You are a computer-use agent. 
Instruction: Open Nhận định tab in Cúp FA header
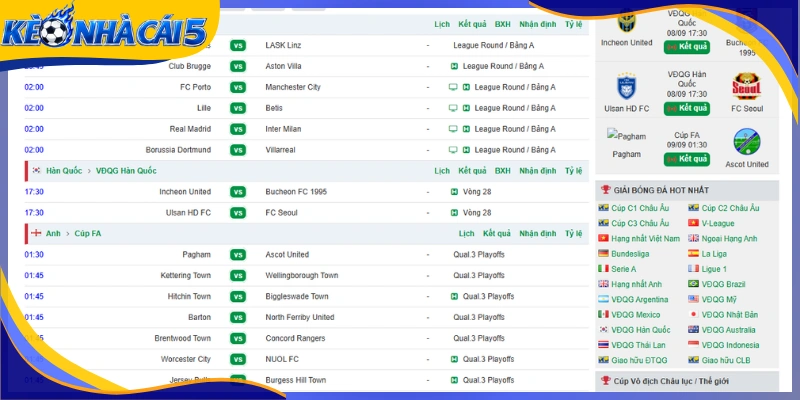click(538, 233)
